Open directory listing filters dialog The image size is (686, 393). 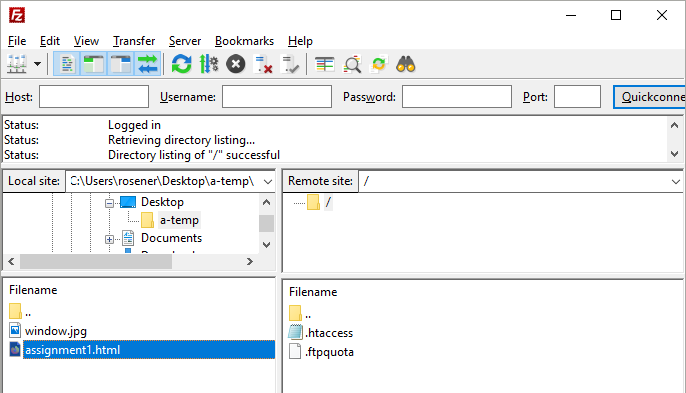[325, 64]
